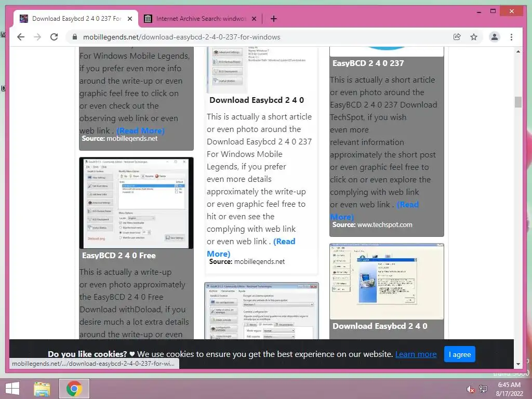532x399 pixels.
Task: Click the scrollbar up arrow
Action: click(518, 51)
